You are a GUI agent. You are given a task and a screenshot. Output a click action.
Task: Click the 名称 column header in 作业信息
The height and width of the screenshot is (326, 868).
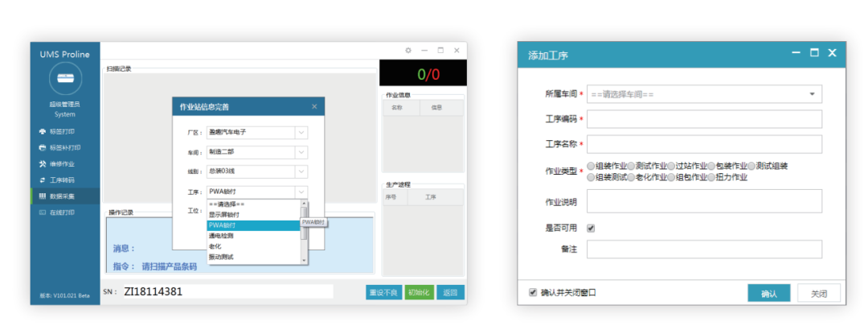click(401, 108)
